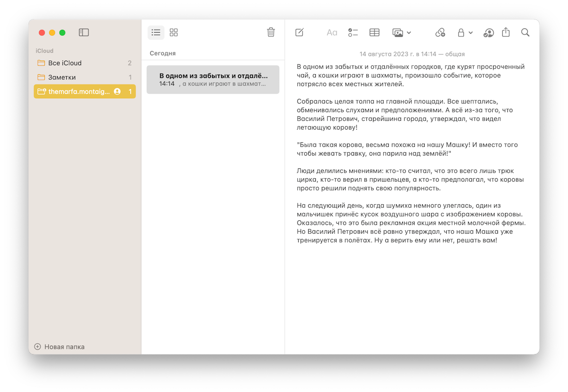The height and width of the screenshot is (392, 568).
Task: Insert a checklist with the checklist icon
Action: pyautogui.click(x=353, y=33)
